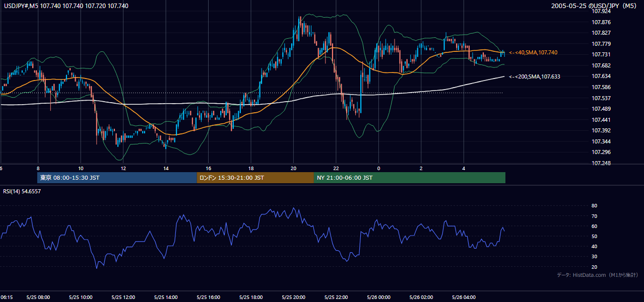Click the 5/25 16:00 date axis label
Screen dimensions: 644x302
point(208,297)
